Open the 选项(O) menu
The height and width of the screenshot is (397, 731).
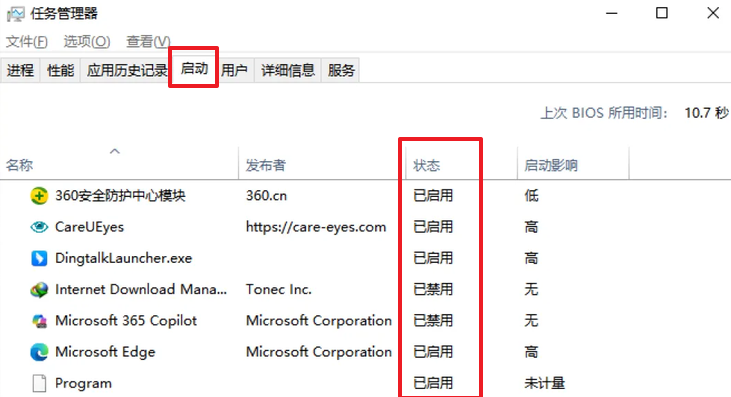[87, 41]
